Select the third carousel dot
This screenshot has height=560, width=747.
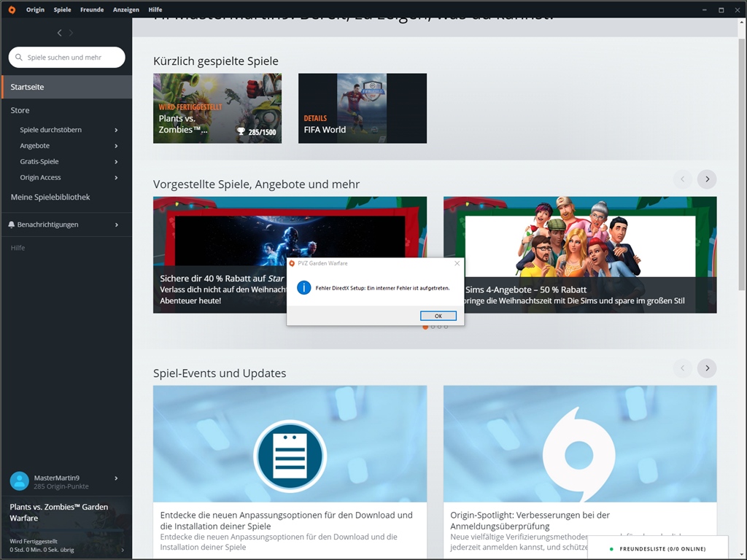click(439, 327)
